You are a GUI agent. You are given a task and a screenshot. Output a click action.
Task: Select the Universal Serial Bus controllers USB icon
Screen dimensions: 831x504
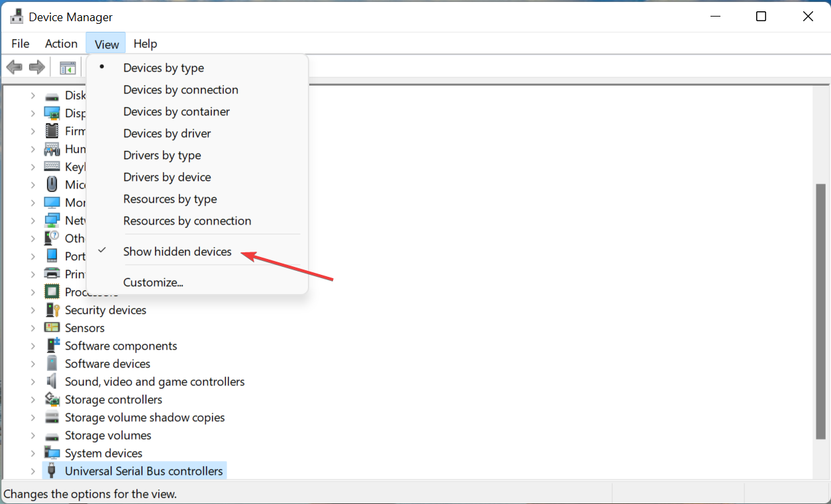52,471
